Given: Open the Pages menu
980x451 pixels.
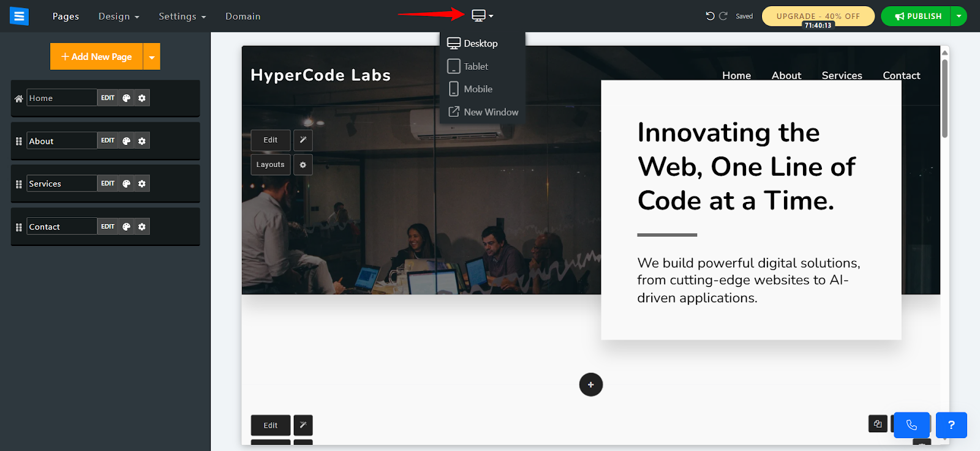Looking at the screenshot, I should point(66,17).
